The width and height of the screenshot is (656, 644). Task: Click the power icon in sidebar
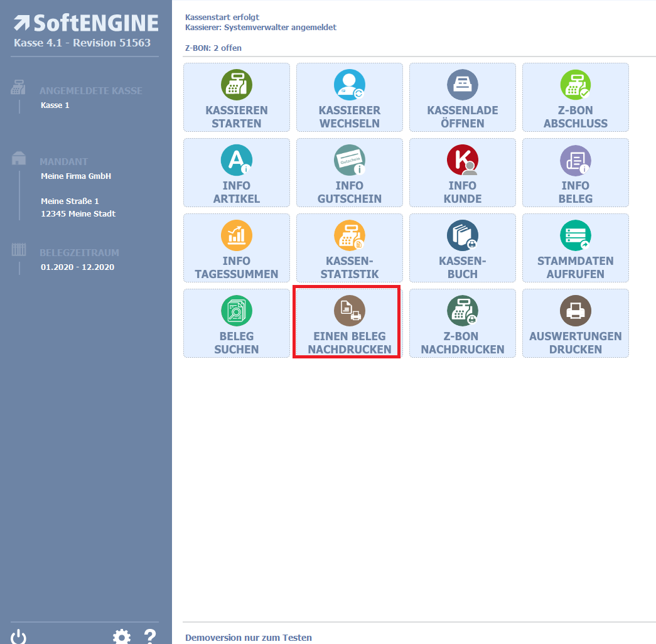[19, 636]
